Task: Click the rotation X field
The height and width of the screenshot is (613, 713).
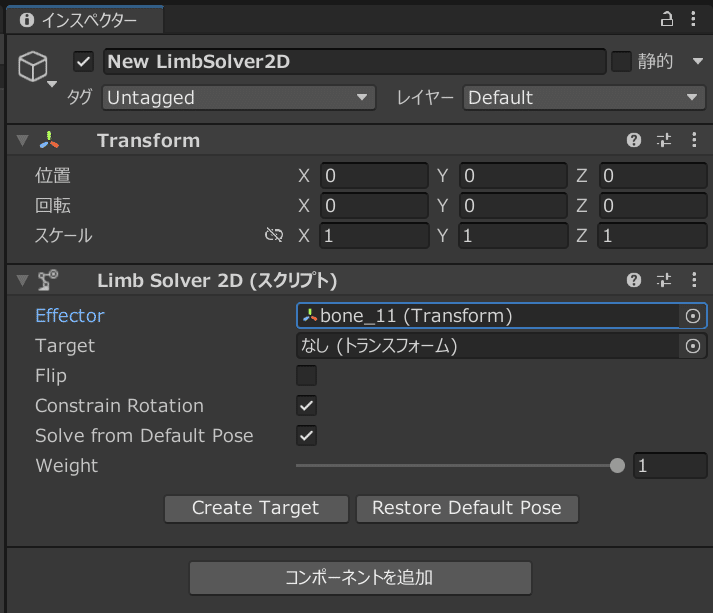Action: point(374,206)
